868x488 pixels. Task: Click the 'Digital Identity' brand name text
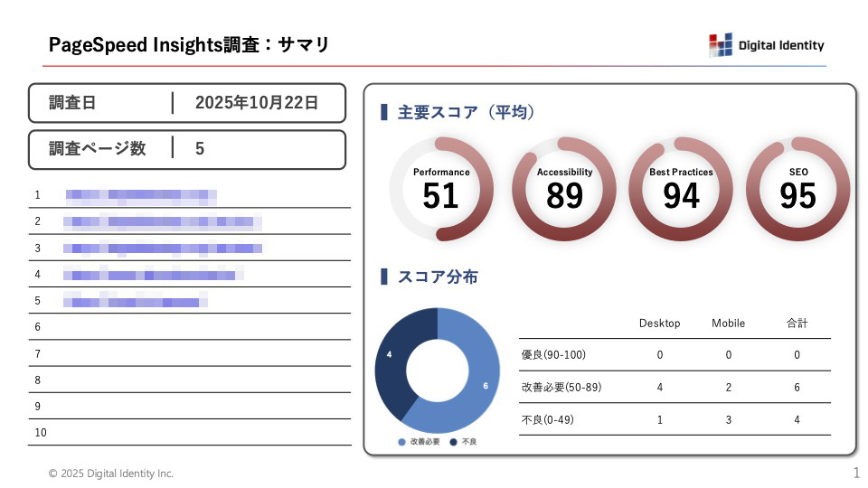click(781, 45)
